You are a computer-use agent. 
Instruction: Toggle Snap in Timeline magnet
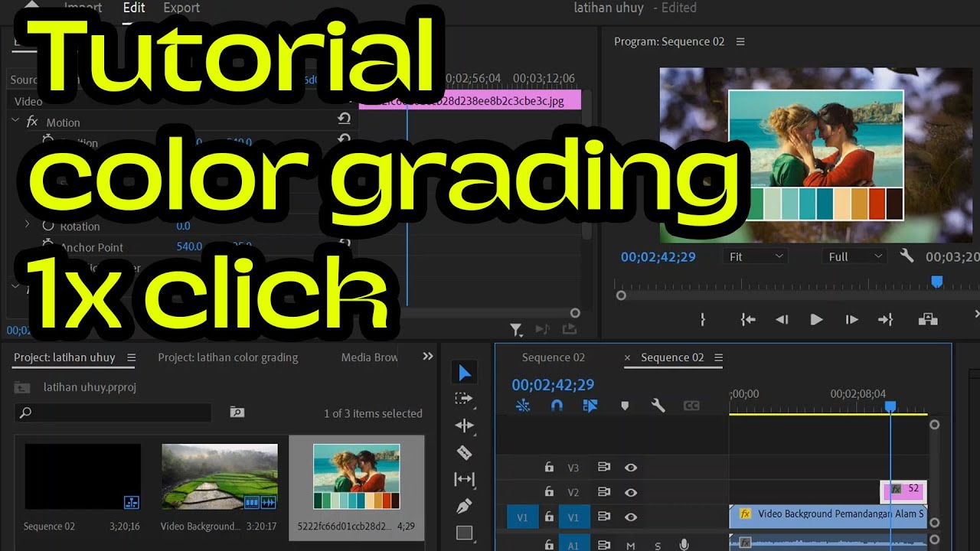[x=557, y=406]
